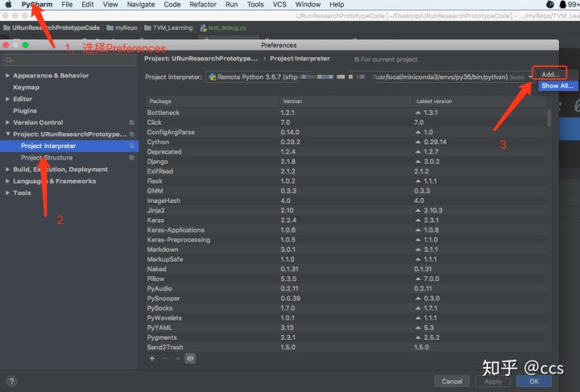Expand Languages & Frameworks section

tap(7, 181)
